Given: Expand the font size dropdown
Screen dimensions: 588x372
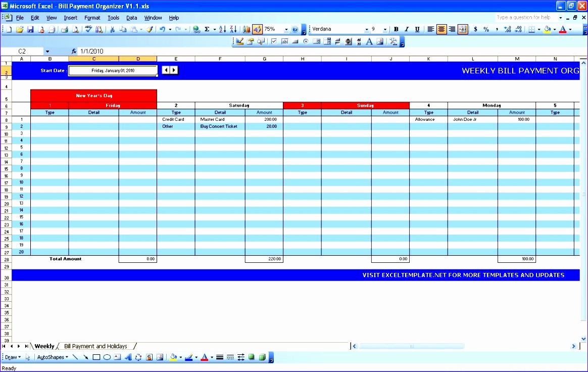Looking at the screenshot, I should click(384, 29).
